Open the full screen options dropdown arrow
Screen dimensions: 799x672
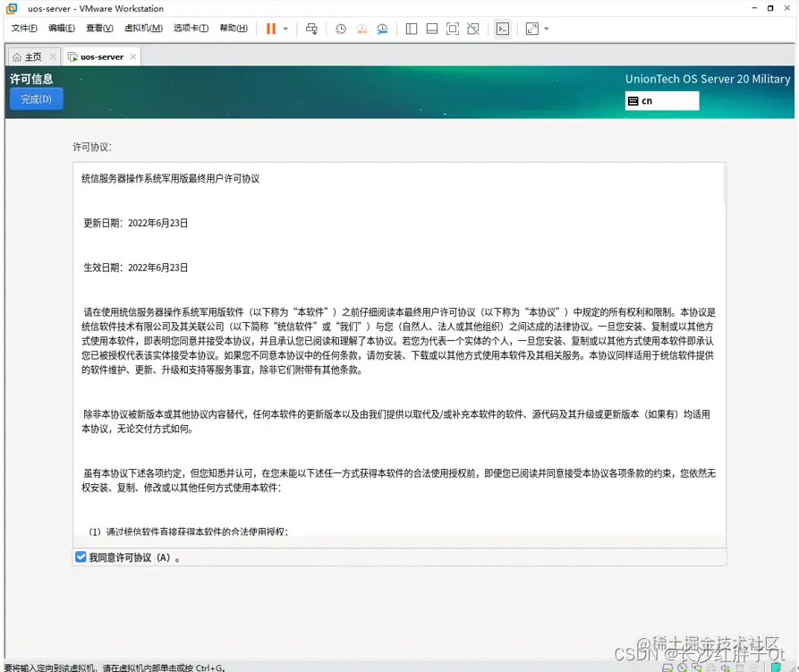[x=546, y=29]
